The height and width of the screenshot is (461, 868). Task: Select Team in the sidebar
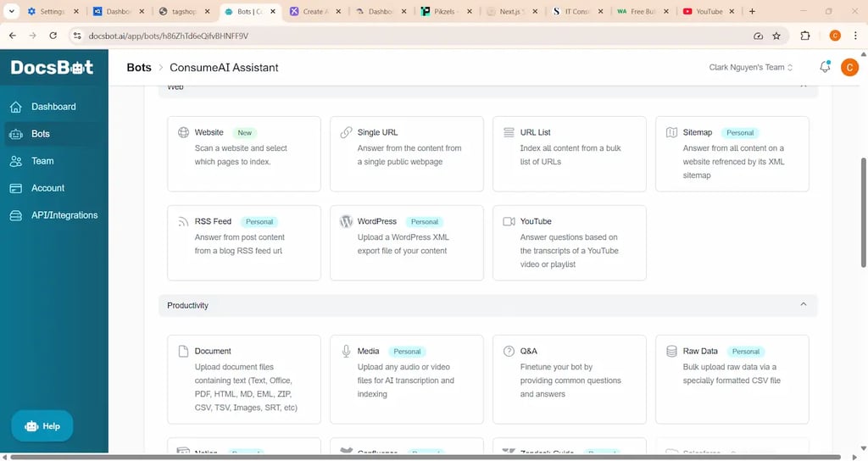[42, 161]
